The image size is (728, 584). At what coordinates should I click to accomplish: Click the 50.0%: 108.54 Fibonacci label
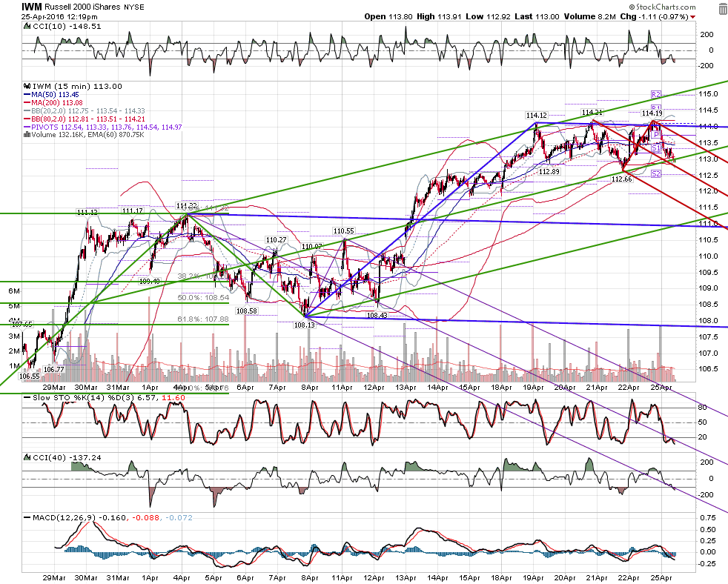point(203,298)
